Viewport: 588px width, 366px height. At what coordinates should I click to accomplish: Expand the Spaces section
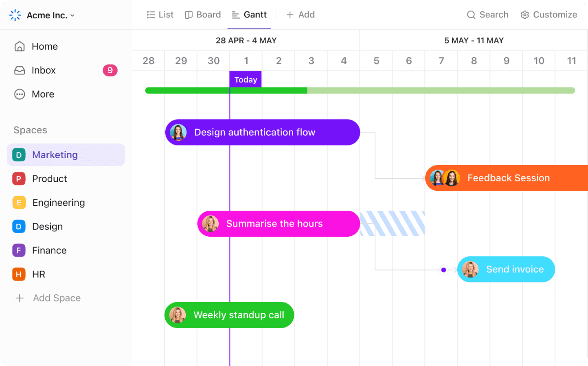[30, 130]
